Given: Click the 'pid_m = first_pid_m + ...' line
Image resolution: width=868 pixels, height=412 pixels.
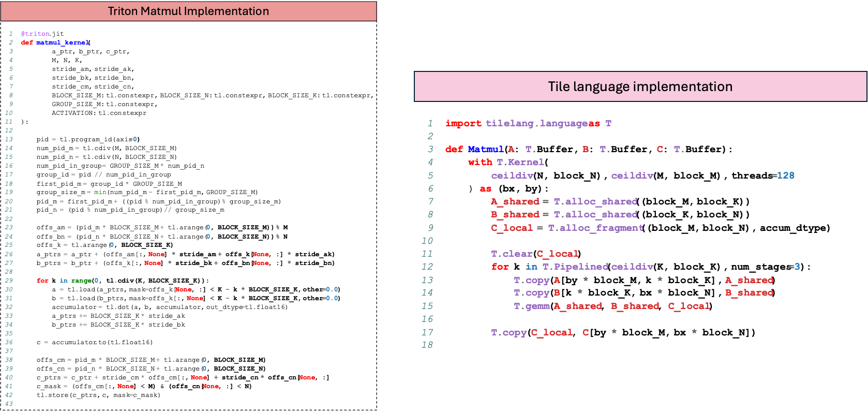Looking at the screenshot, I should pyautogui.click(x=159, y=201).
